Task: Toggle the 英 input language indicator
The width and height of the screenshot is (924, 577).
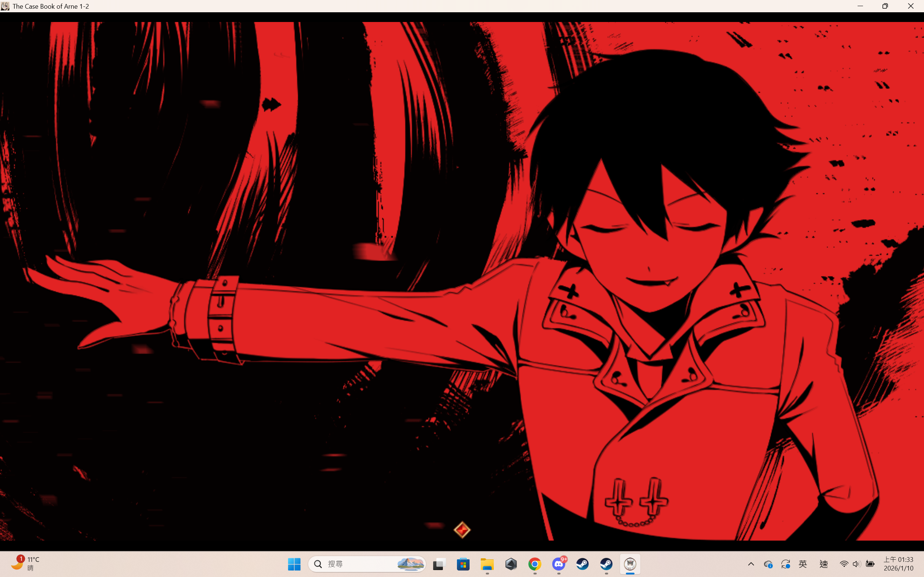Action: 803,564
